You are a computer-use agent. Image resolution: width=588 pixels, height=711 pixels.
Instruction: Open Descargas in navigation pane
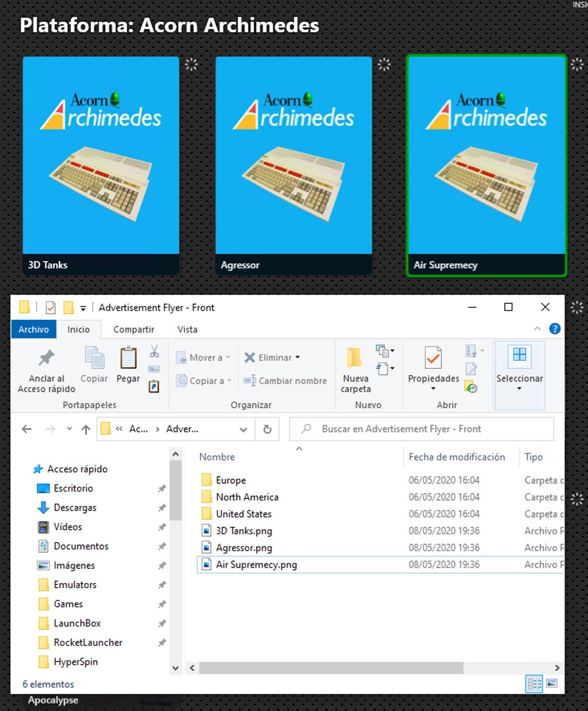tap(75, 507)
